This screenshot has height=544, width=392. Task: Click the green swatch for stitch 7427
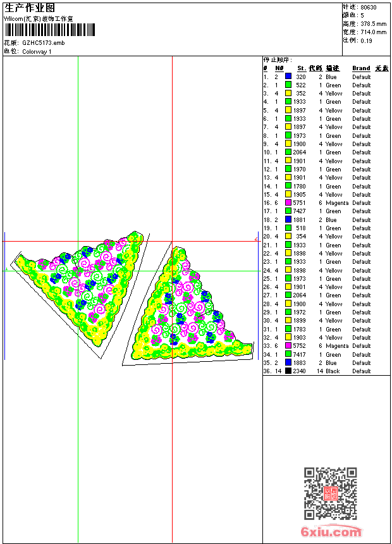[288, 211]
